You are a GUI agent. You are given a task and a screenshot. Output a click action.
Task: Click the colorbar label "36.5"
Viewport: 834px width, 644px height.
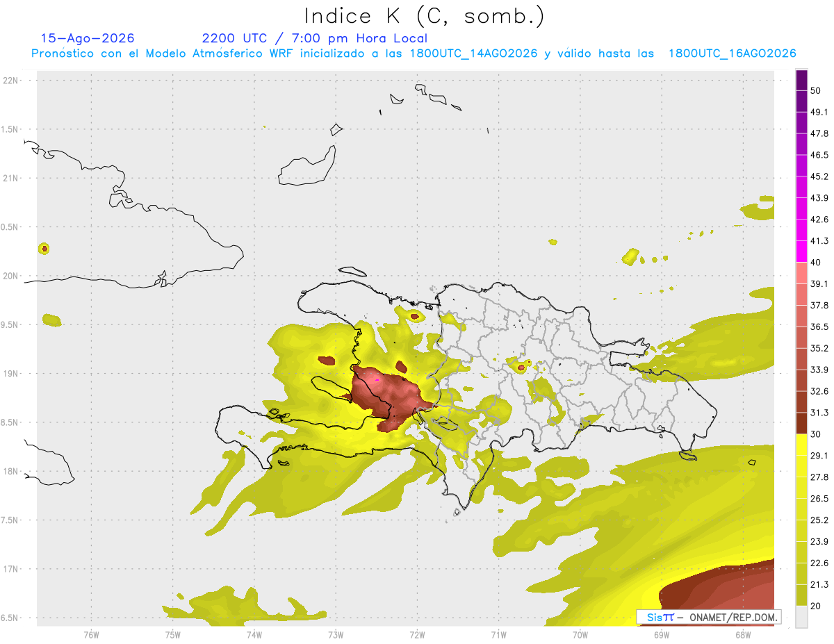[819, 327]
